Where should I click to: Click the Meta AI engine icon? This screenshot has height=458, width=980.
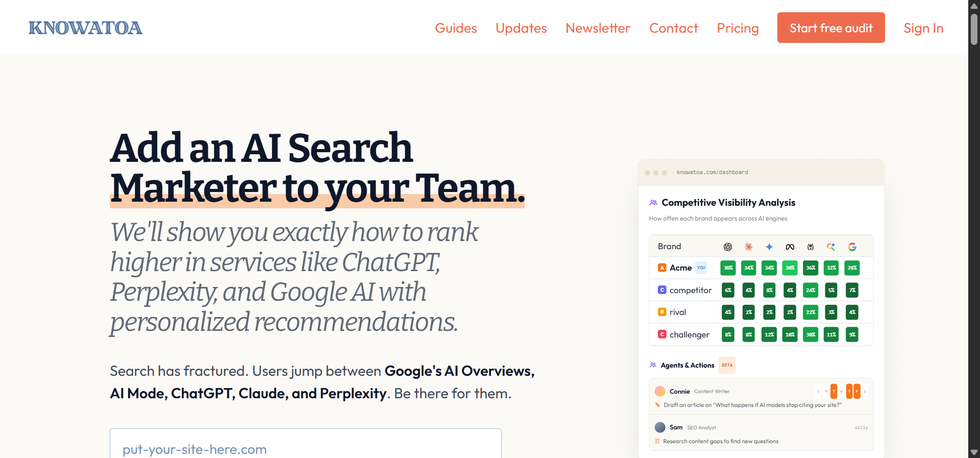point(790,247)
